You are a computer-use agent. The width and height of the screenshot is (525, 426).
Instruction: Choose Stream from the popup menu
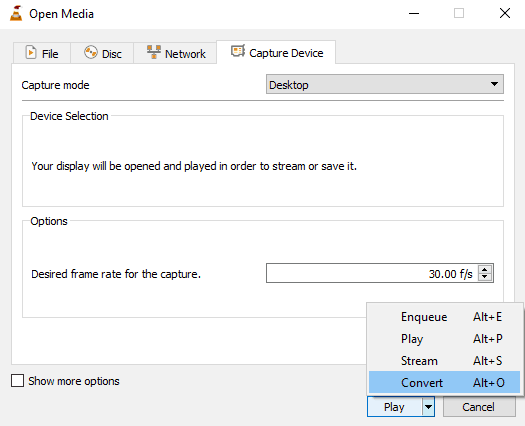click(444, 360)
